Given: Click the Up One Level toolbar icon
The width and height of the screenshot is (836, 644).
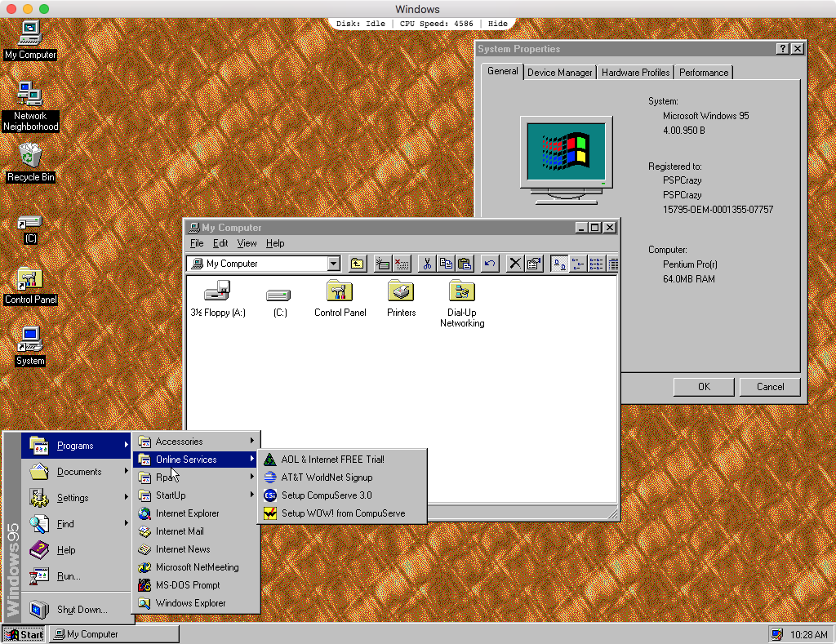Looking at the screenshot, I should click(358, 264).
